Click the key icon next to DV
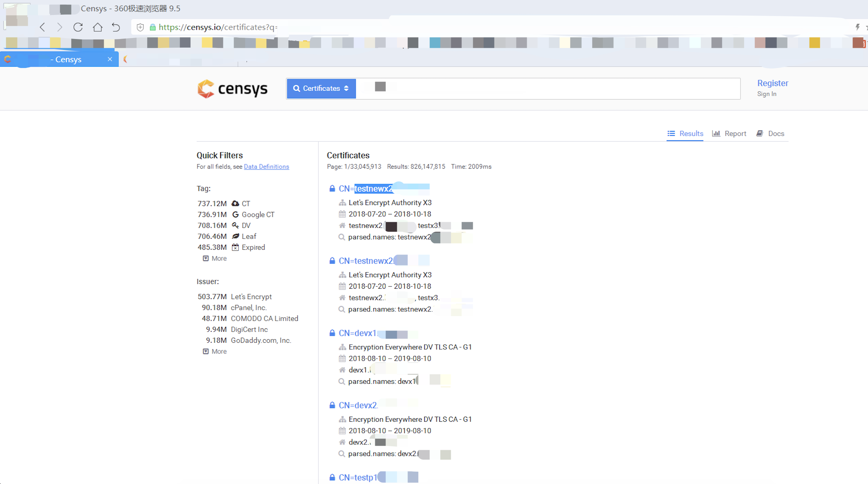 coord(235,225)
